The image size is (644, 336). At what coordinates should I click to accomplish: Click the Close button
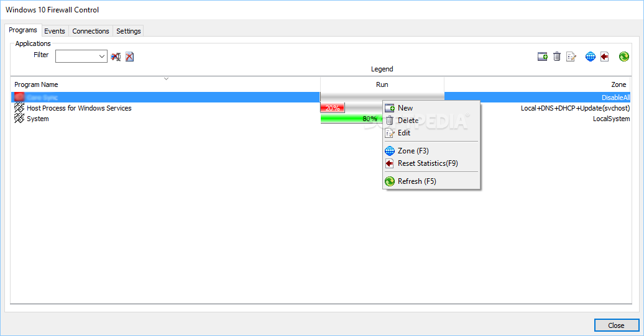pos(617,325)
